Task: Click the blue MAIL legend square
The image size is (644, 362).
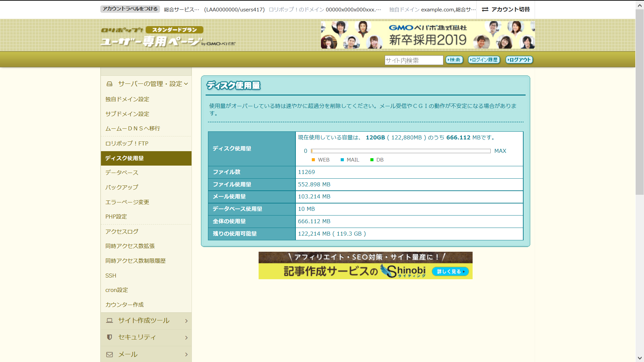Action: click(x=342, y=160)
